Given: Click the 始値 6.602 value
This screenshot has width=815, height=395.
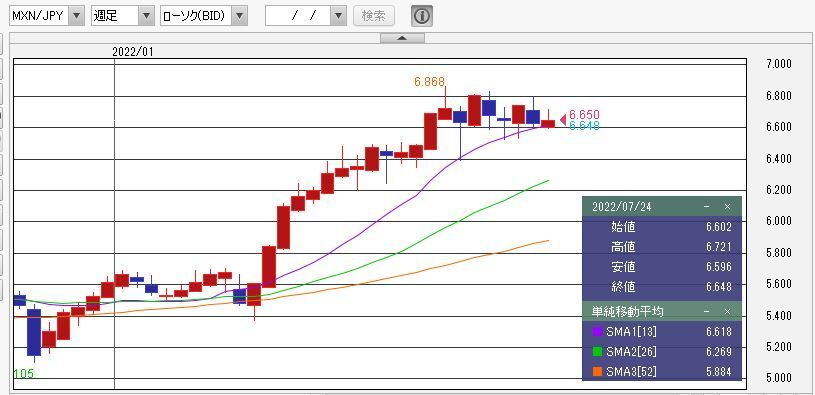Looking at the screenshot, I should 718,227.
